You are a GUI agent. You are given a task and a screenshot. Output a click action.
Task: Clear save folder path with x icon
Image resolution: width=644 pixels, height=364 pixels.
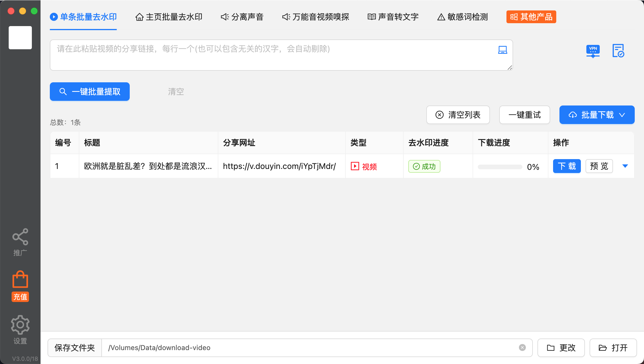pyautogui.click(x=522, y=347)
